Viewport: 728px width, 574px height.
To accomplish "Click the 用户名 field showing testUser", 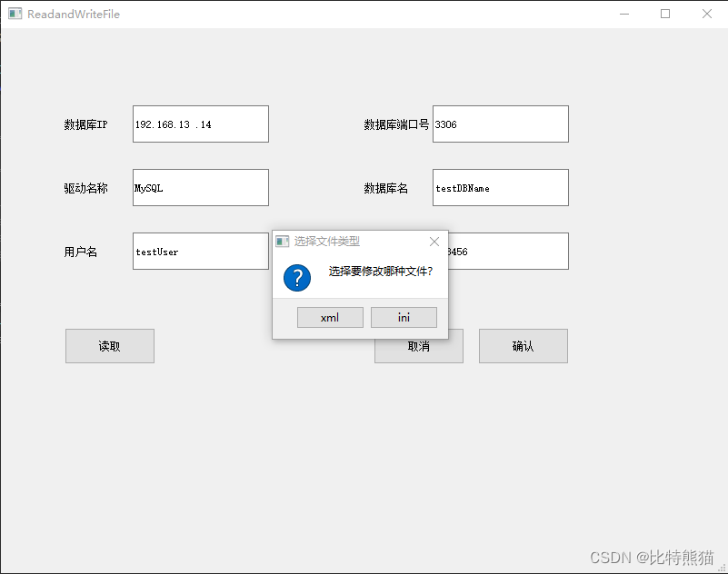I will pos(200,251).
